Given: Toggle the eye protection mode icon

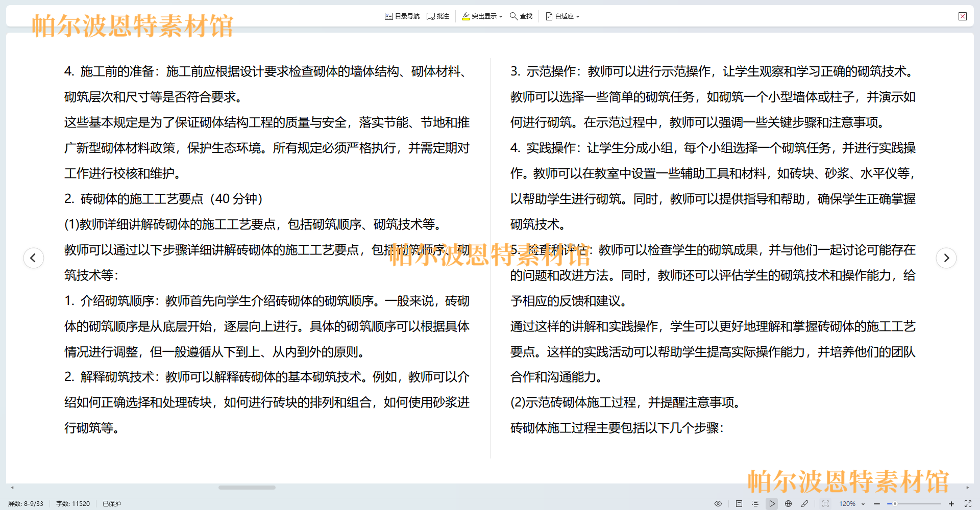Looking at the screenshot, I should pos(718,503).
